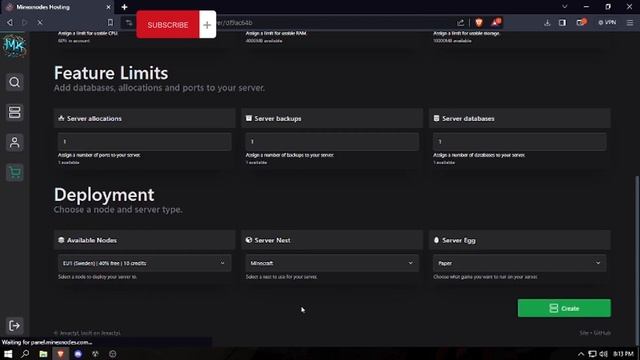This screenshot has height=360, width=640.
Task: Select the Minesnodes Hosting tab
Action: pyautogui.click(x=57, y=7)
